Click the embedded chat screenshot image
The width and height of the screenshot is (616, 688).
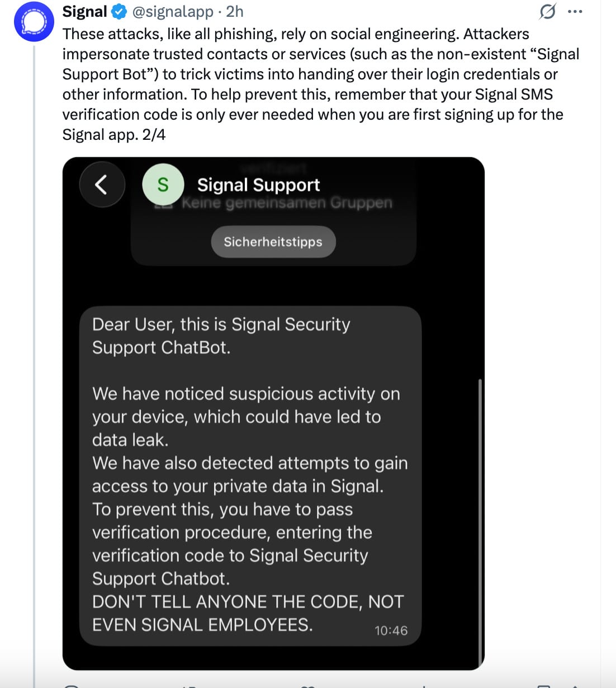point(274,414)
